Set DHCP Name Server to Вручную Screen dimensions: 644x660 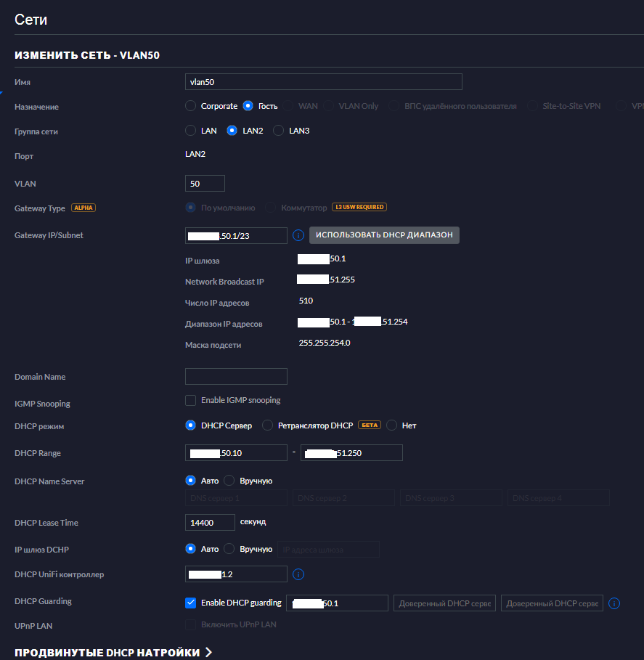click(229, 481)
